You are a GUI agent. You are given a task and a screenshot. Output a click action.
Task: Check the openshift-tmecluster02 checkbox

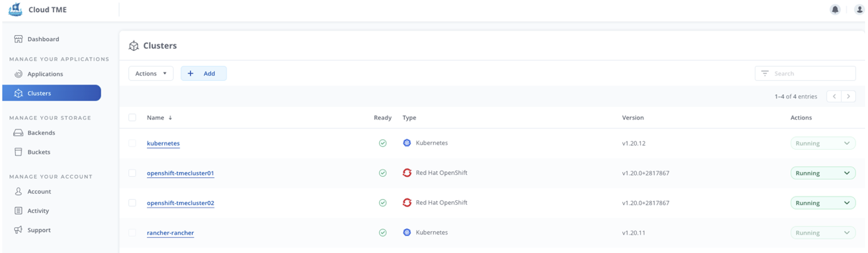point(132,203)
